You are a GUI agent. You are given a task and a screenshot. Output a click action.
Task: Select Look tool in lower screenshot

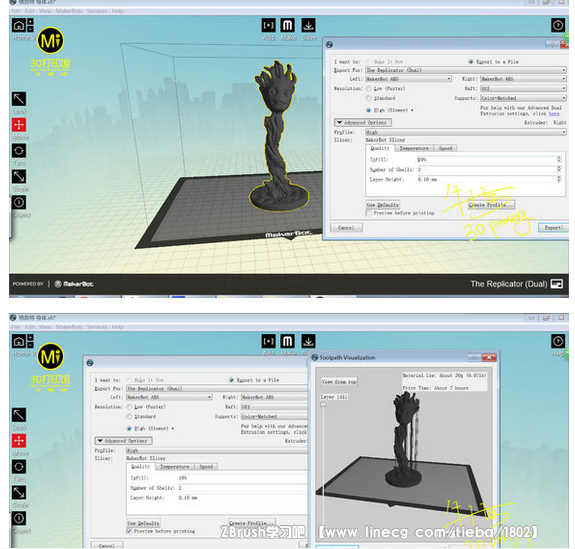click(19, 415)
